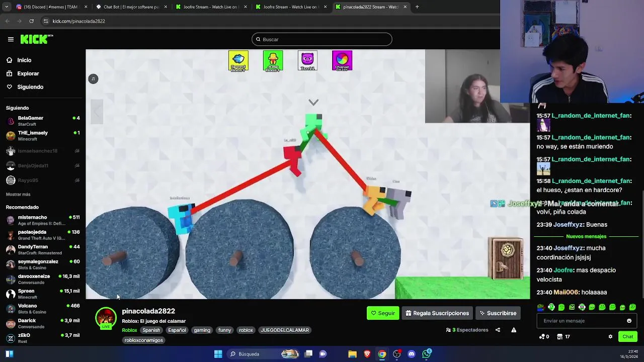Click the Change Color game icon
The height and width of the screenshot is (362, 644).
tap(342, 61)
